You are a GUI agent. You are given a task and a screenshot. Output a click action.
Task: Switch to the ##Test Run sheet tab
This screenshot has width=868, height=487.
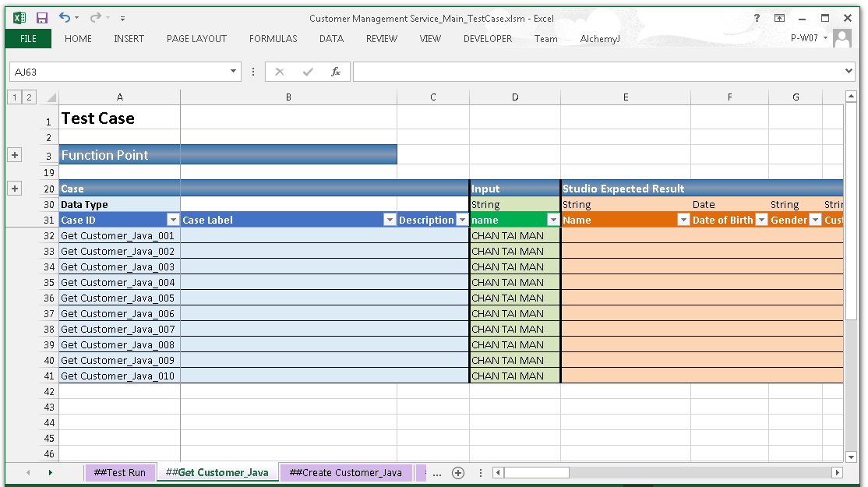[x=119, y=472]
